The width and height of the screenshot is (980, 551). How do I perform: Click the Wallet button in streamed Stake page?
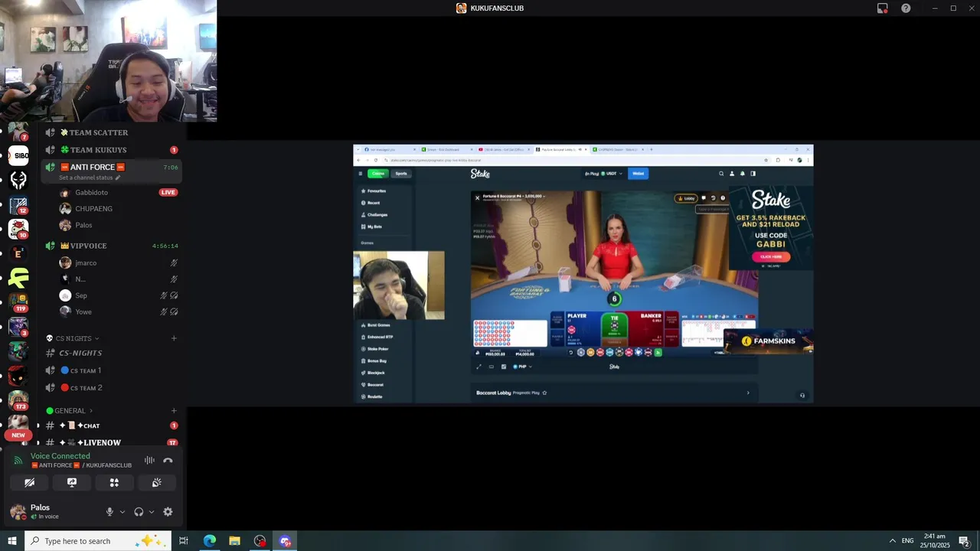tap(638, 174)
